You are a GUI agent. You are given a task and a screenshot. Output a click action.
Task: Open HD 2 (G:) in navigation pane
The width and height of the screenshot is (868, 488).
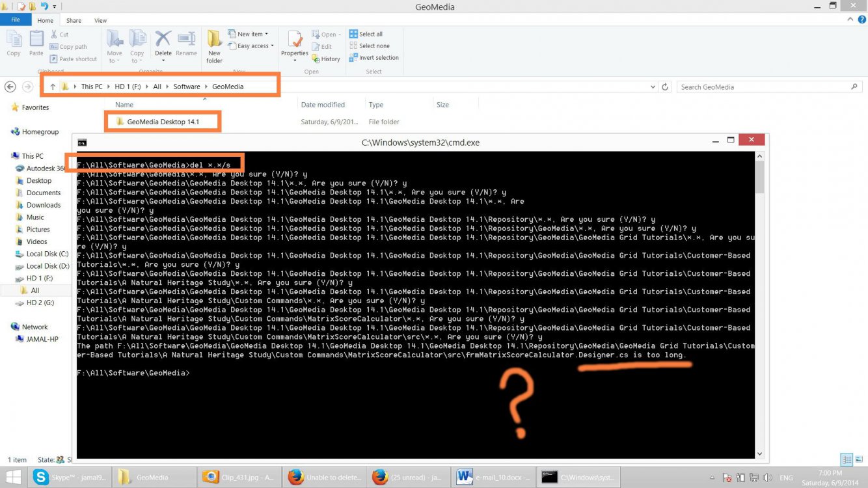pos(42,303)
